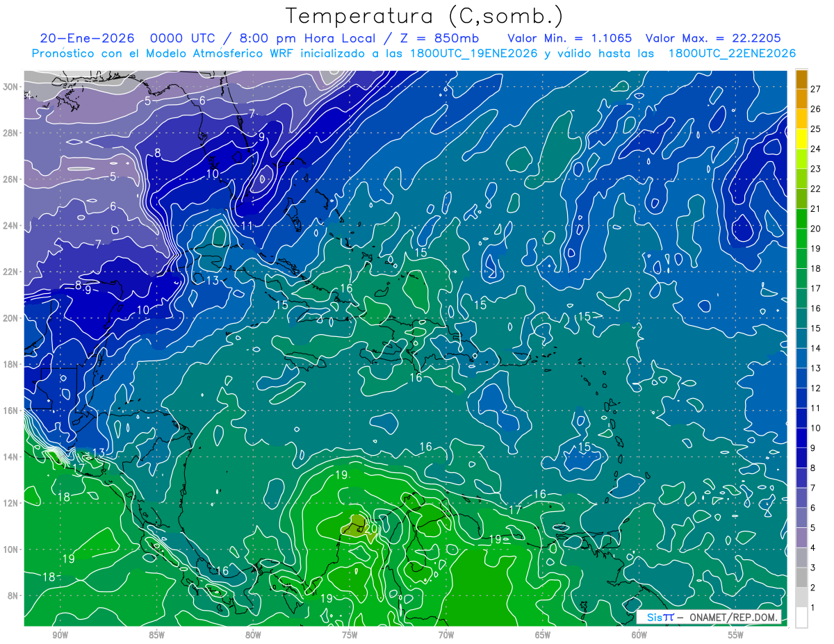
Task: Click the 26N latitude axis label
Action: coord(10,179)
